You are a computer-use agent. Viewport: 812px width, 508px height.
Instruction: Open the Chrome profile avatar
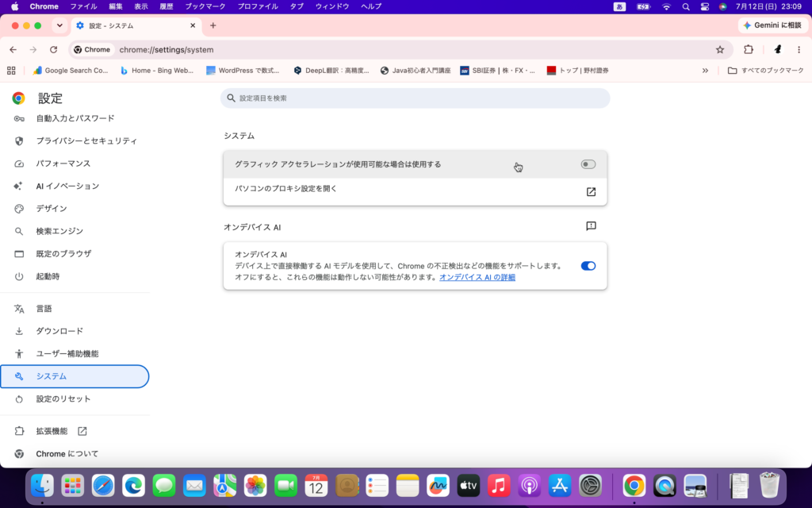(x=777, y=50)
